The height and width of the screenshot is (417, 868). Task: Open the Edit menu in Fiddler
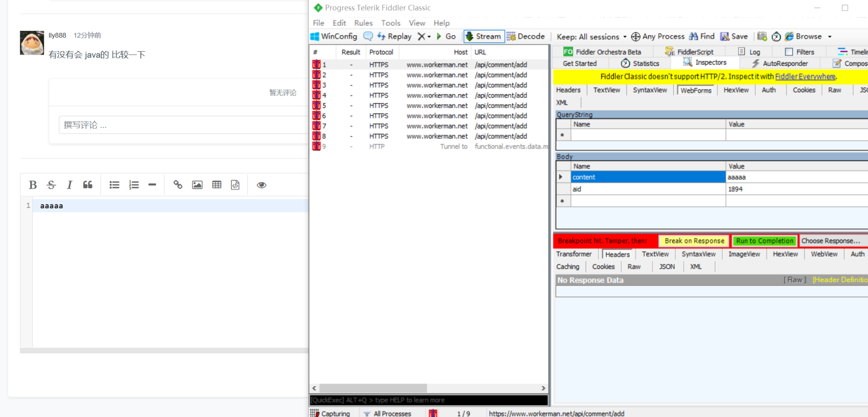[x=339, y=23]
